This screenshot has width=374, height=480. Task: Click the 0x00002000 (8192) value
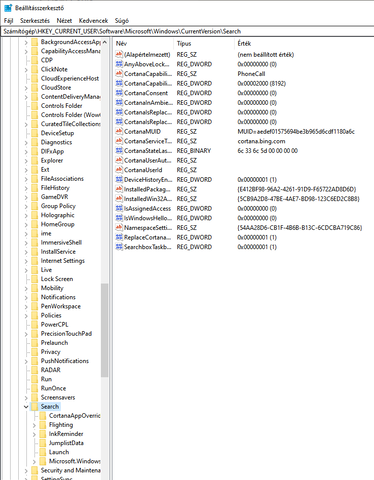(x=261, y=84)
